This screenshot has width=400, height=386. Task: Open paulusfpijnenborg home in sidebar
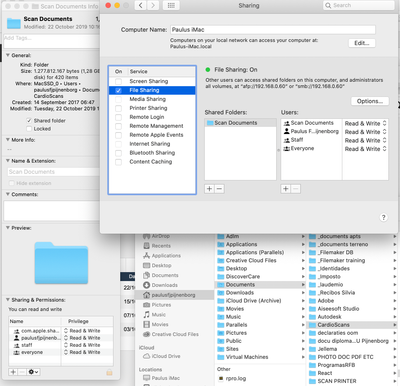click(174, 295)
